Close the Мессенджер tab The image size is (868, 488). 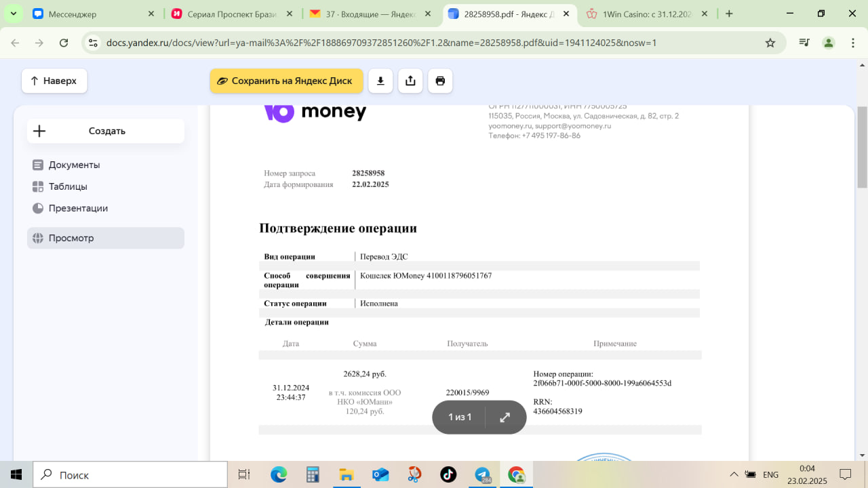click(x=150, y=14)
